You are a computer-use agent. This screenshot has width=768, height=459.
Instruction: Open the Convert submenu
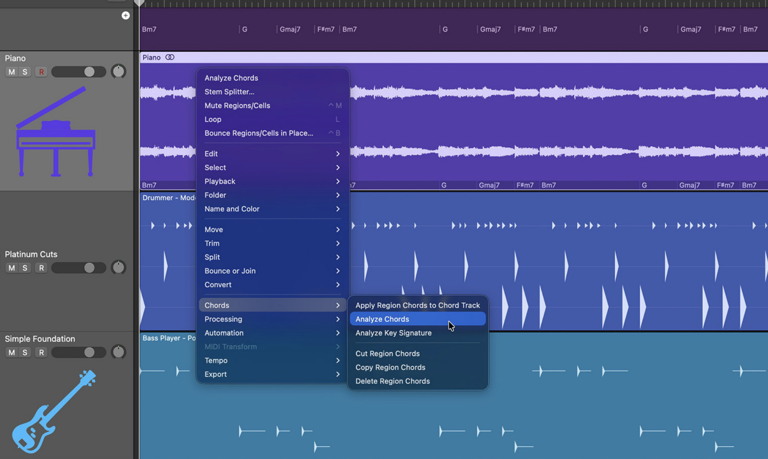click(272, 285)
